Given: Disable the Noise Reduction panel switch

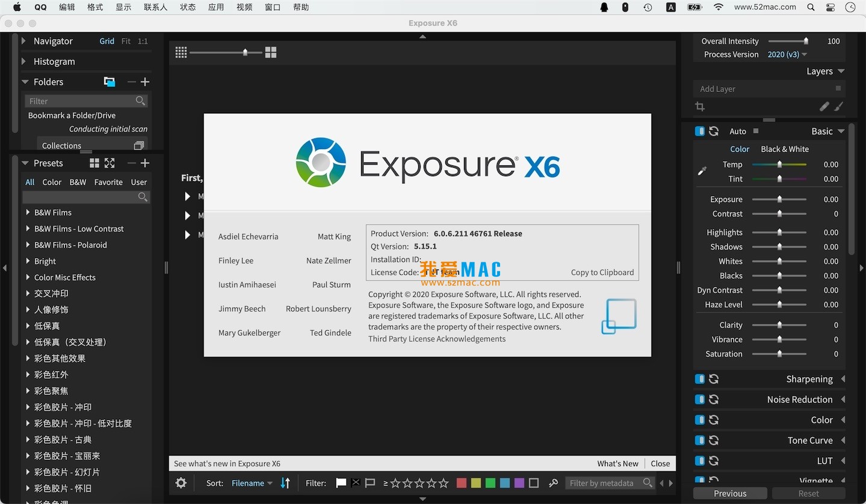Looking at the screenshot, I should (699, 399).
